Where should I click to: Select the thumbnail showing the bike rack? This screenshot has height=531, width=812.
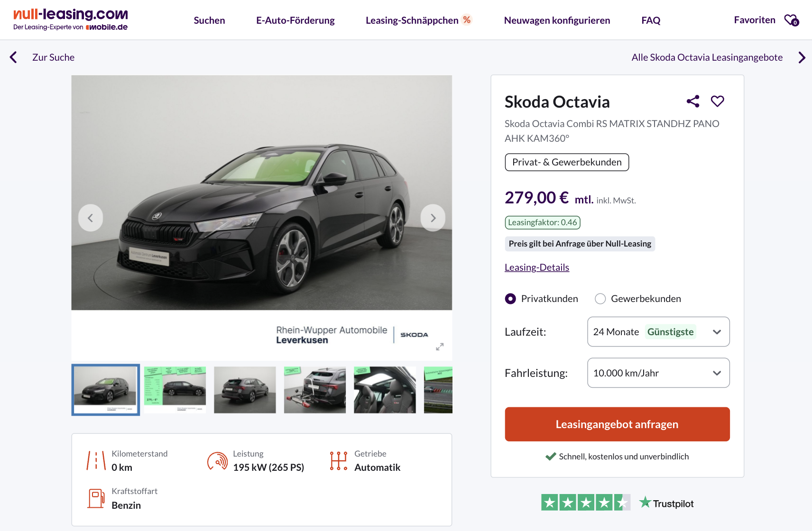(314, 390)
